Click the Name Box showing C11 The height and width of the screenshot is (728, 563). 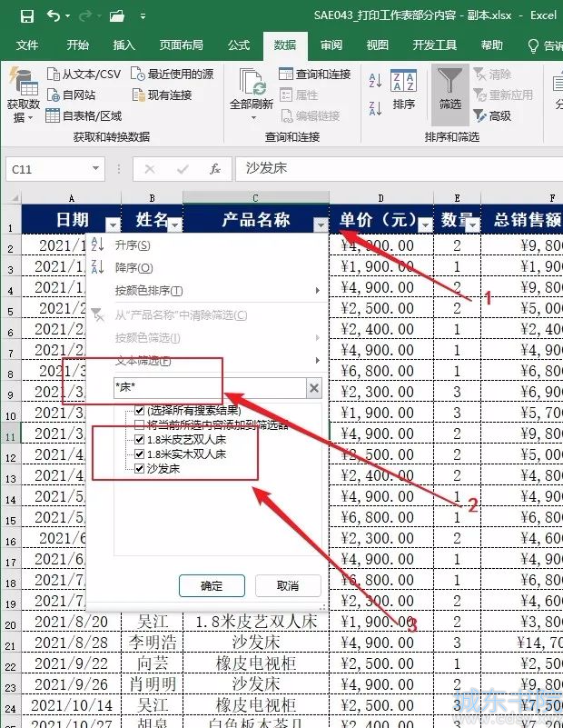[48, 169]
